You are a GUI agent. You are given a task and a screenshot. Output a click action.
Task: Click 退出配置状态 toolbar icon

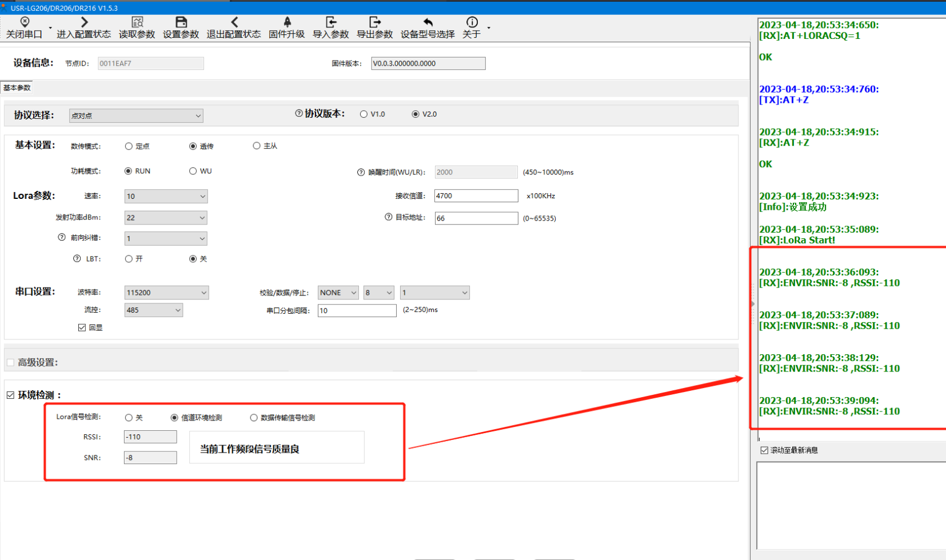click(234, 22)
